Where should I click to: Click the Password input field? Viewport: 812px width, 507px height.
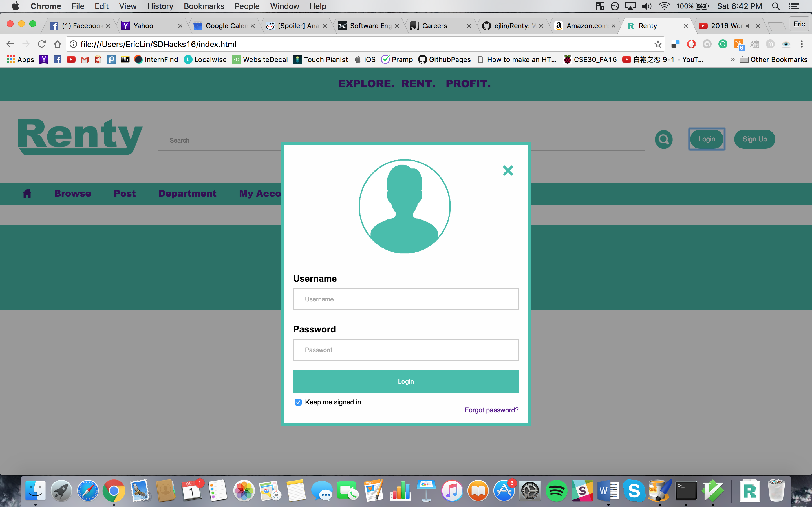[x=406, y=350]
